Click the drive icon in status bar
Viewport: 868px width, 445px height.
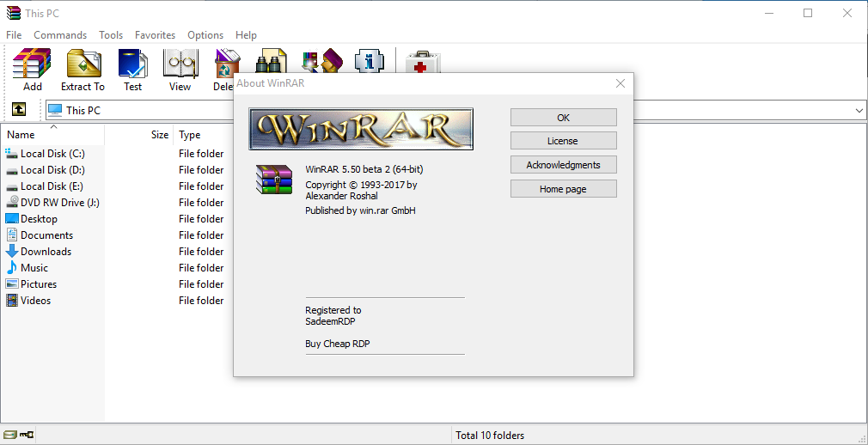click(x=9, y=435)
